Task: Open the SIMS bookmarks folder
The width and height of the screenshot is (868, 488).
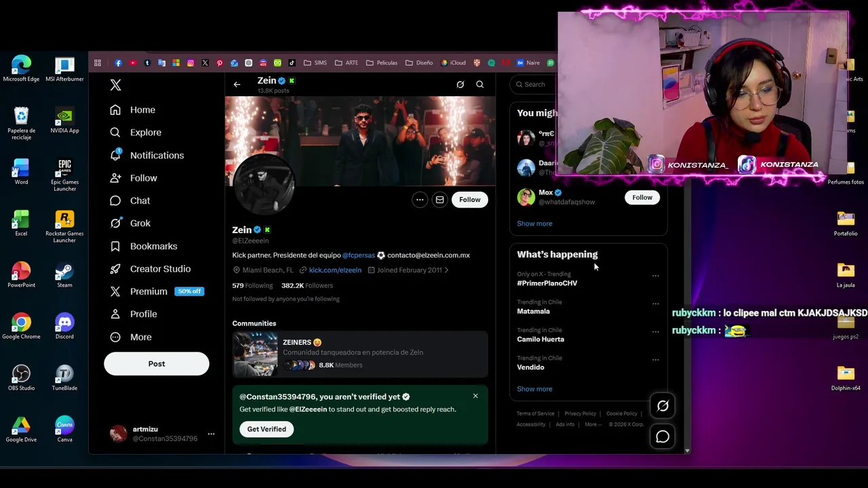Action: 315,63
